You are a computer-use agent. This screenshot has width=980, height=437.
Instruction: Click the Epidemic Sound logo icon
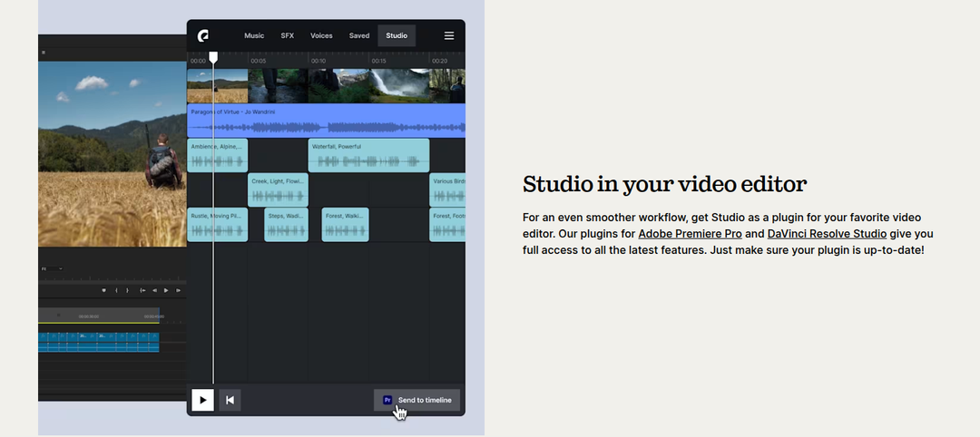203,35
